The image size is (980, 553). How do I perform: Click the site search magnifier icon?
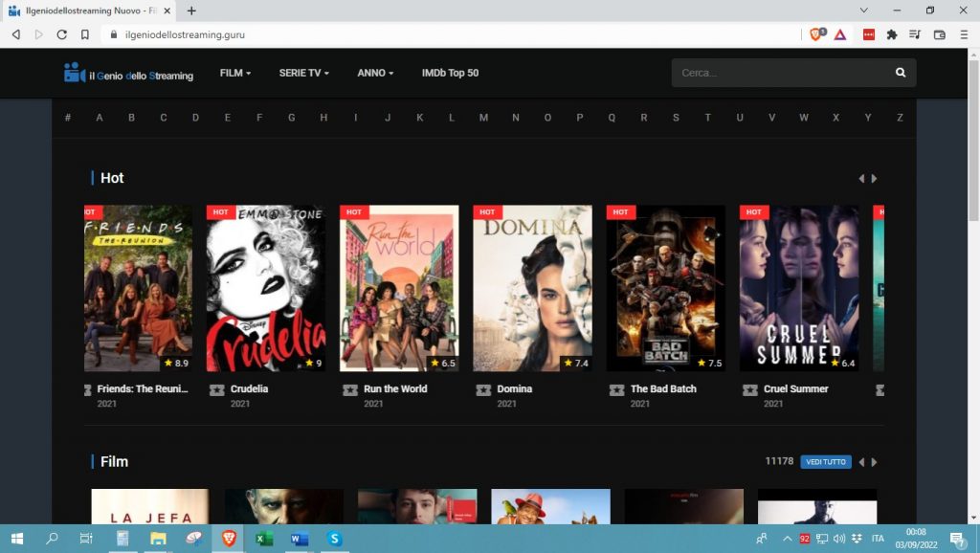900,72
